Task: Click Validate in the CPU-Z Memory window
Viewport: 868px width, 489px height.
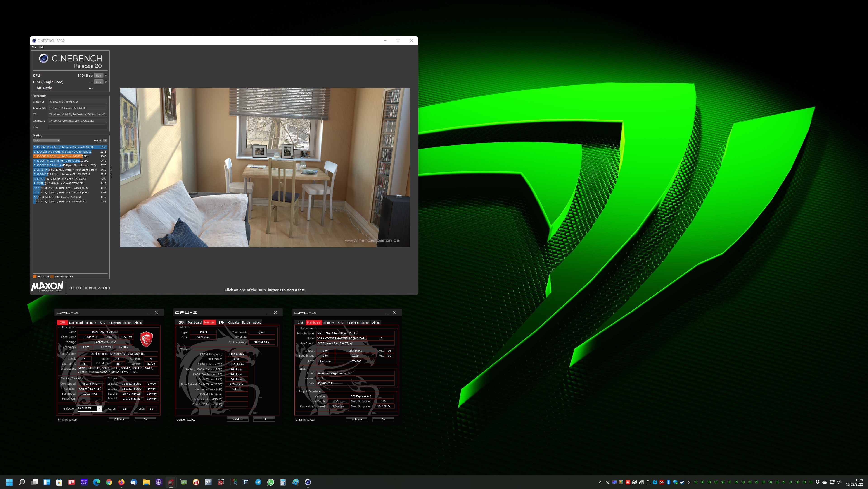Action: (x=237, y=419)
